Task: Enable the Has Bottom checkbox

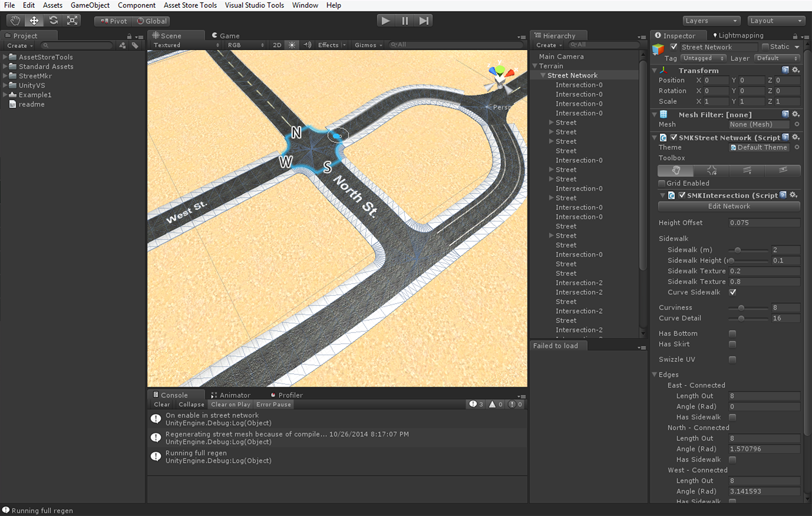Action: click(x=732, y=333)
